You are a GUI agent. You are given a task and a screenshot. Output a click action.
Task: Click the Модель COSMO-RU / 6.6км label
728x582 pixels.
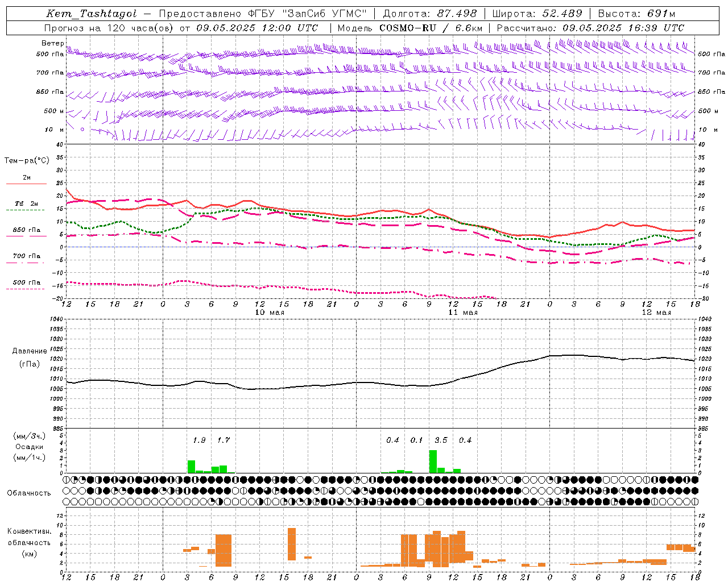[x=410, y=28]
